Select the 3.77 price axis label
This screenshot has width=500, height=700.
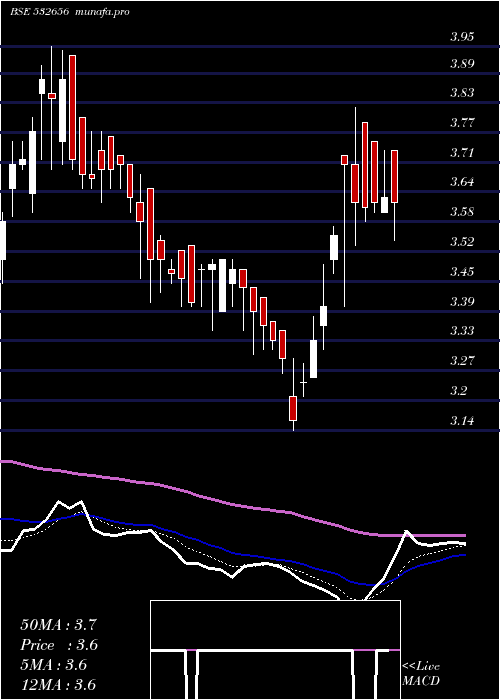[x=462, y=123]
